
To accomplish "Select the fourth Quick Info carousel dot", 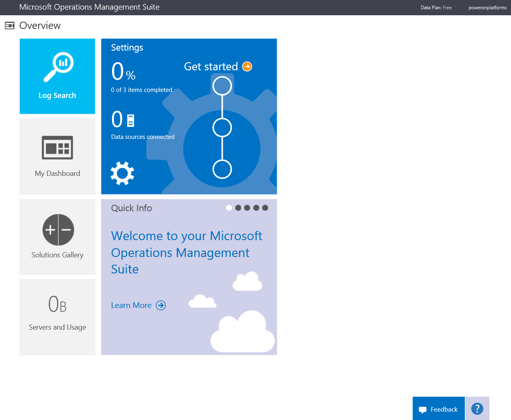I will click(256, 208).
